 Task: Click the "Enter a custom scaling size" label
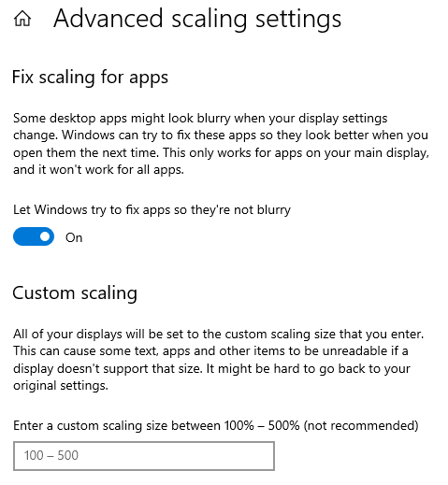pyautogui.click(x=216, y=425)
